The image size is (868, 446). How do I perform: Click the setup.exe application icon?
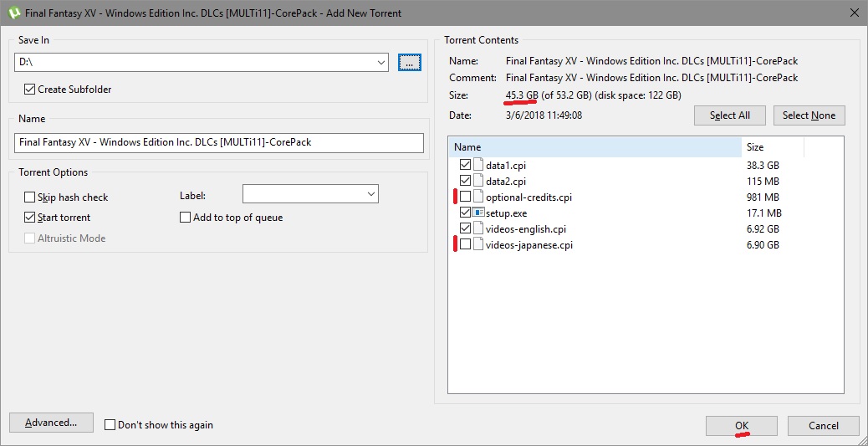click(x=478, y=213)
